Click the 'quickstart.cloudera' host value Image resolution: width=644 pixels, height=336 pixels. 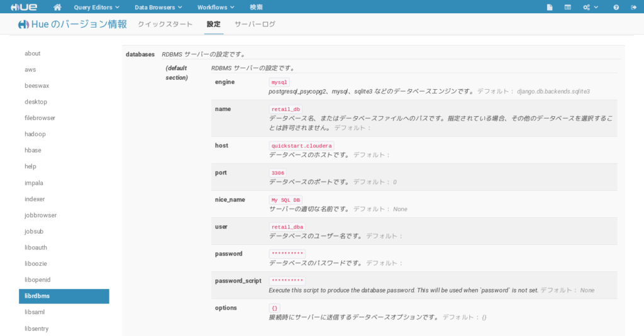tap(301, 146)
